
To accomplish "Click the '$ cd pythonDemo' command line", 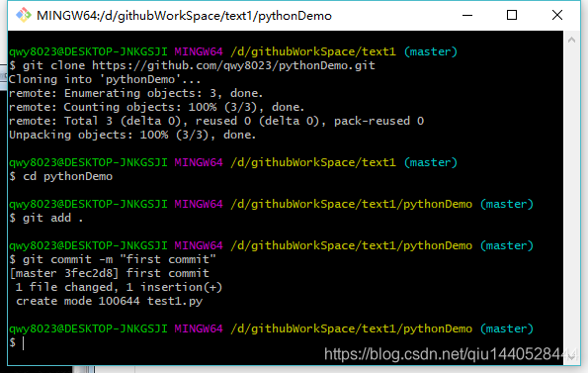I will (60, 177).
